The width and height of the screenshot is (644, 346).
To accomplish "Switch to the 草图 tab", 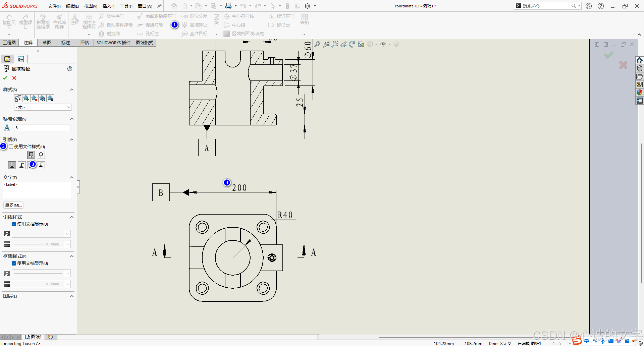I will pos(47,43).
